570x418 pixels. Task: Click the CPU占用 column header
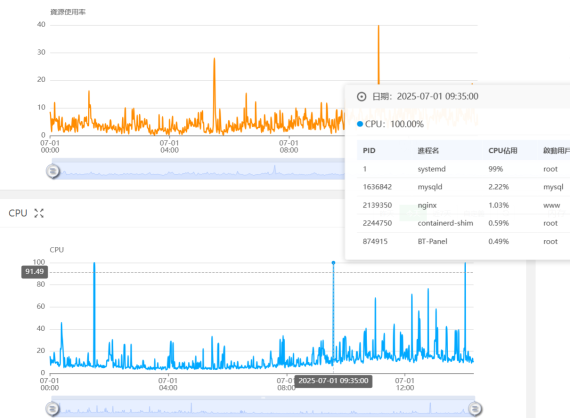[x=503, y=150]
